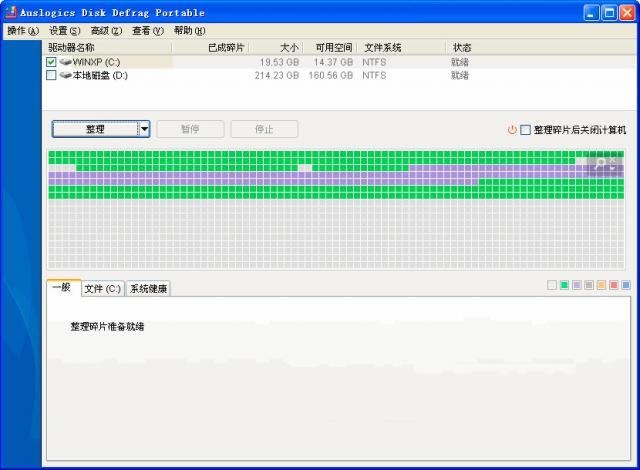Click the green legend color swatch

pyautogui.click(x=564, y=285)
